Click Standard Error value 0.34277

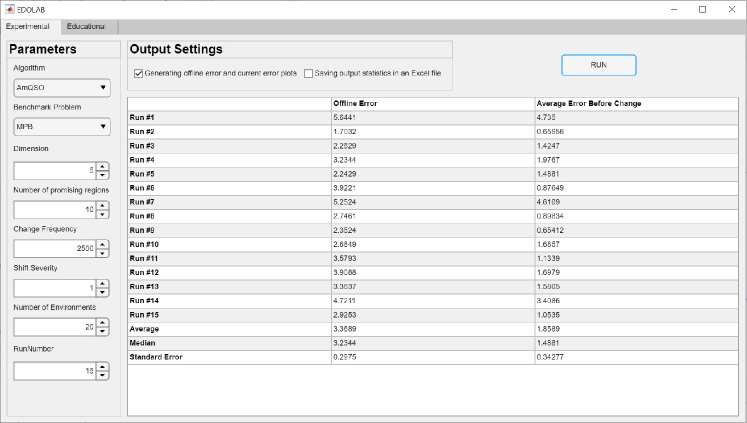(636, 357)
